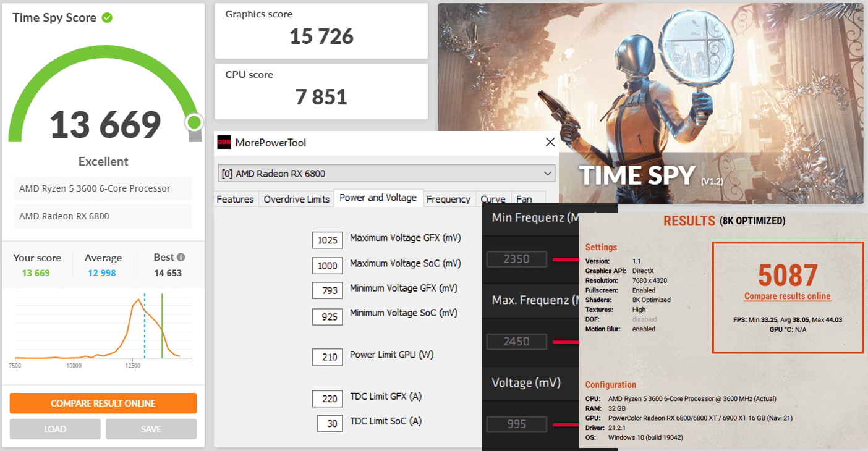Click the LOAD button
The height and width of the screenshot is (451, 868).
tap(55, 429)
